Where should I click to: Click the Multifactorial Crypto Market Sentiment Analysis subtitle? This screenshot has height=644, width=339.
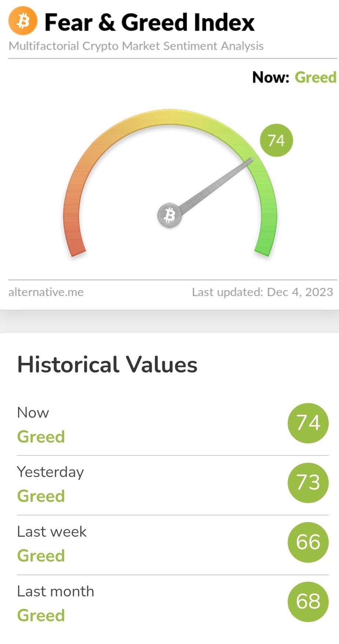pos(136,46)
